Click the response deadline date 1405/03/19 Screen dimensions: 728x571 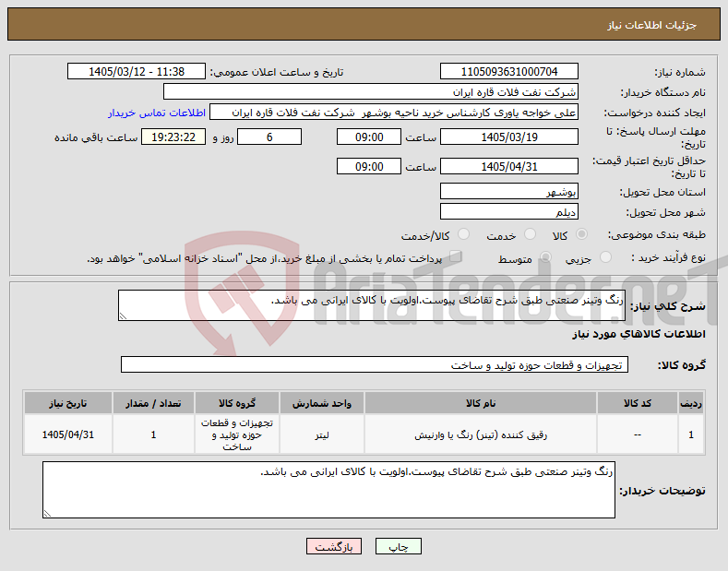[508, 137]
